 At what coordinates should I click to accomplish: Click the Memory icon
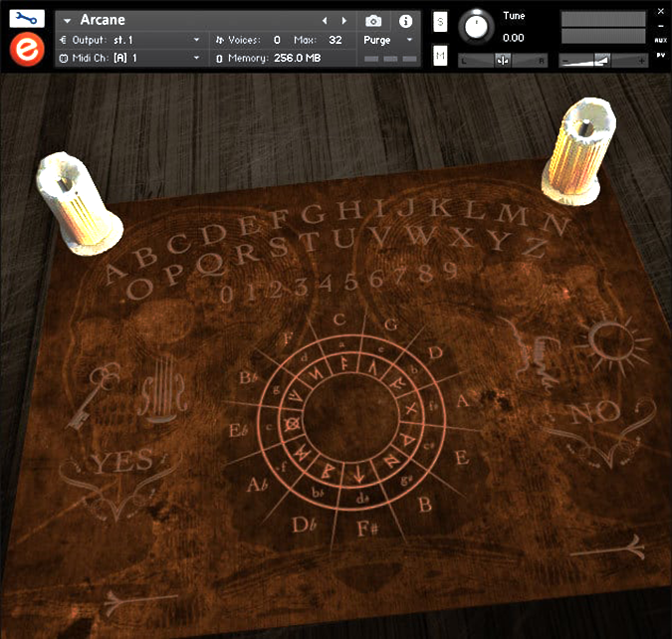[x=219, y=59]
